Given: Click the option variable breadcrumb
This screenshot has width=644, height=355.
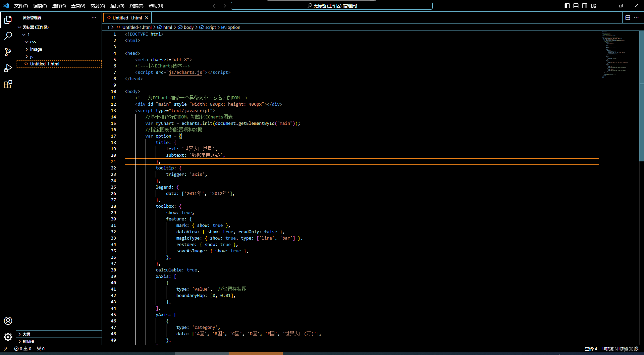Looking at the screenshot, I should point(231,27).
